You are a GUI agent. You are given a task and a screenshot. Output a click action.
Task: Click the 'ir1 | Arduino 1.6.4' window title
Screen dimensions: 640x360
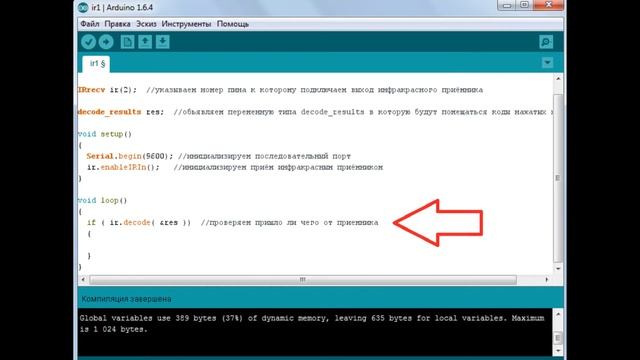pyautogui.click(x=122, y=7)
